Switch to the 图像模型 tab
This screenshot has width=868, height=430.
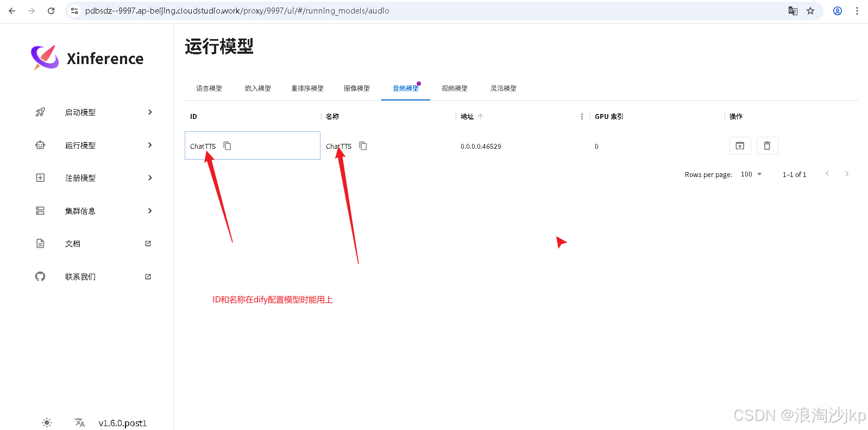click(357, 88)
